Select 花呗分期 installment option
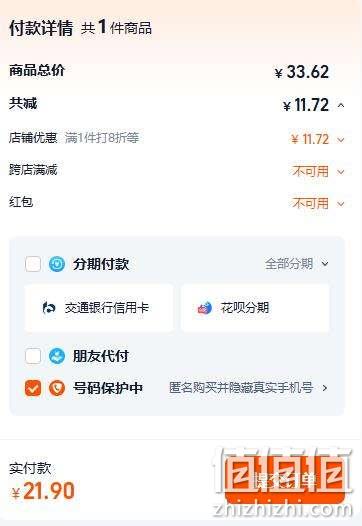Viewport: 362px width, 526px height. pyautogui.click(x=255, y=308)
